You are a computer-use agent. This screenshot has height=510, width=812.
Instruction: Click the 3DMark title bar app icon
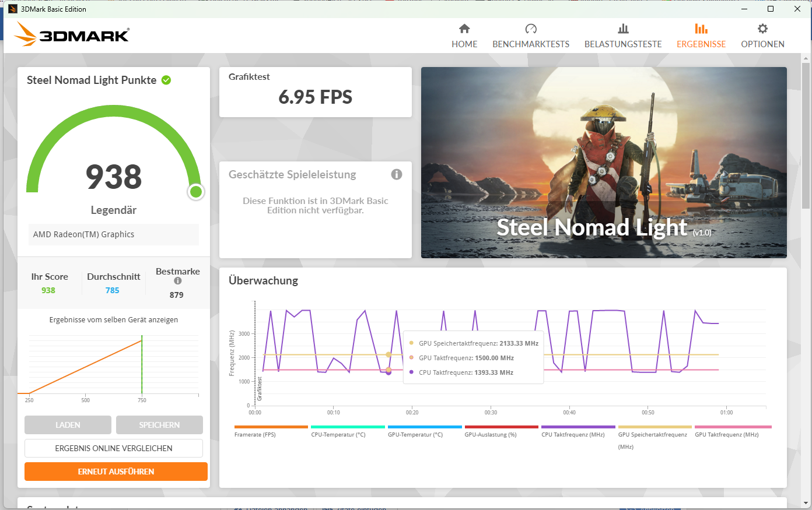pos(13,9)
